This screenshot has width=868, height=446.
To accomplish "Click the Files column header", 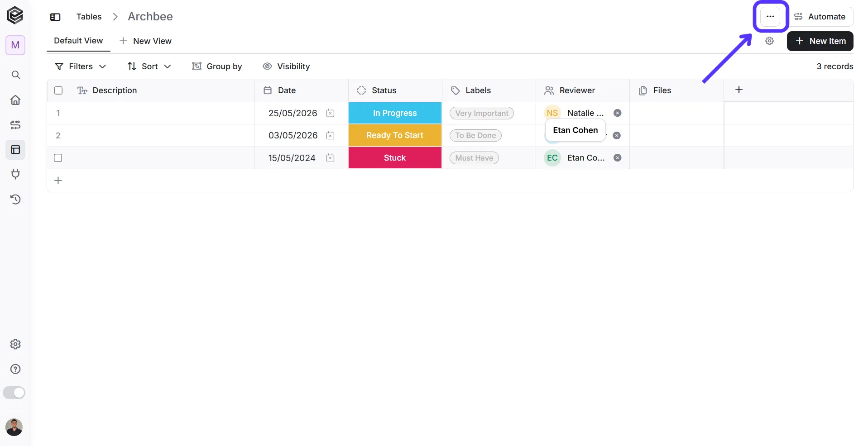I will pos(676,90).
